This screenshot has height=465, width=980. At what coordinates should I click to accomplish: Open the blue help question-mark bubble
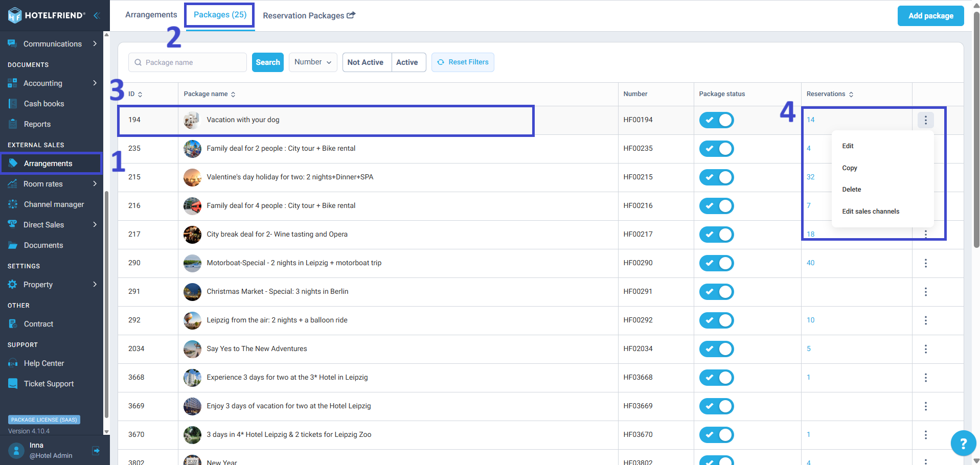(963, 443)
